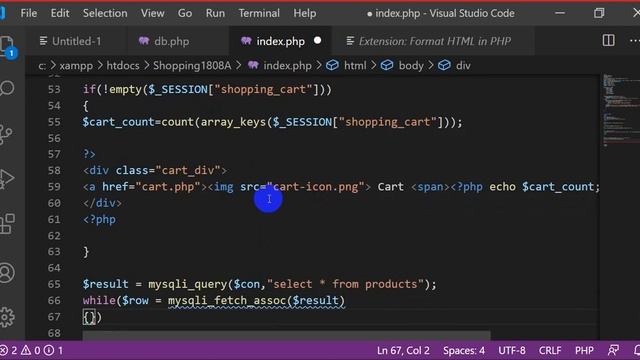Open the Search view in activity bar

(7, 88)
